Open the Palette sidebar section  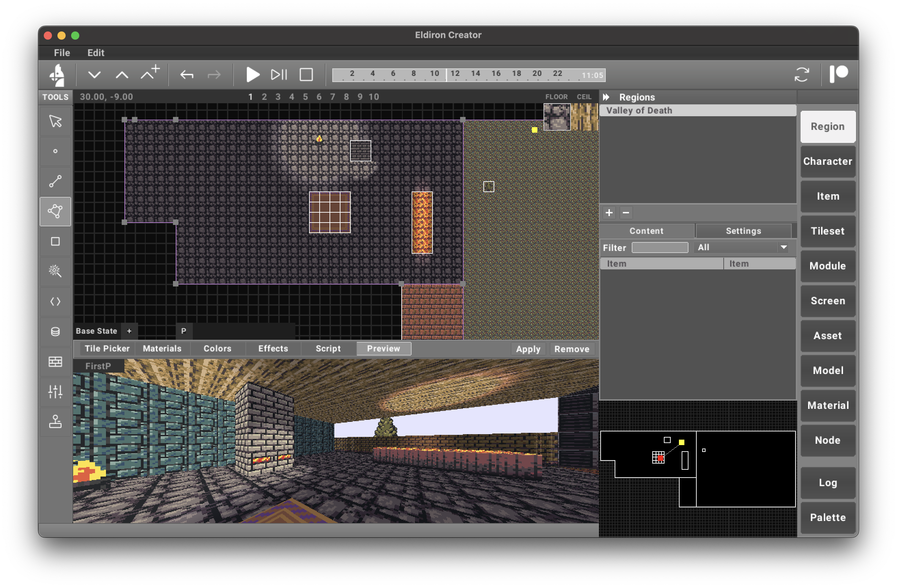tap(828, 518)
